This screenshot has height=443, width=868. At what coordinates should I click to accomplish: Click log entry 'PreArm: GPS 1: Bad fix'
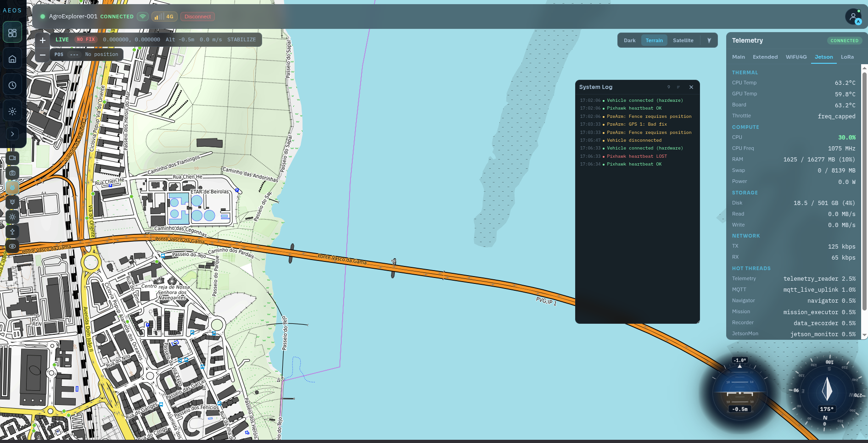click(637, 124)
